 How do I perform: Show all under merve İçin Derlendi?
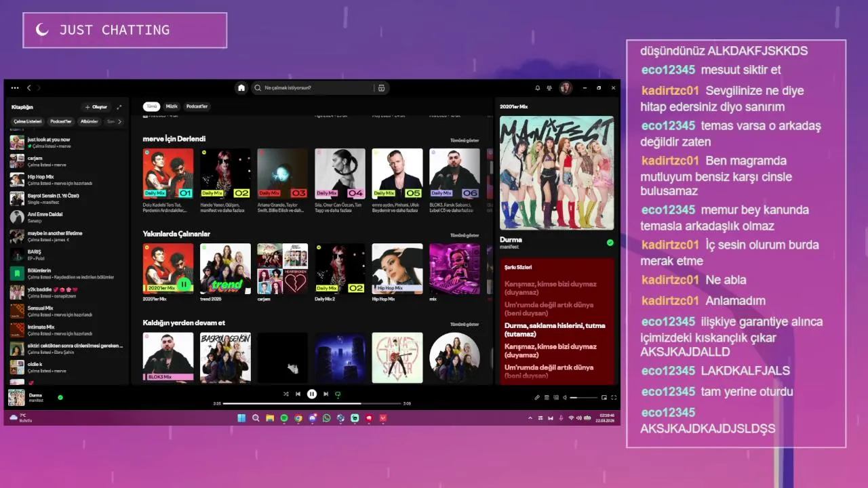coord(465,140)
